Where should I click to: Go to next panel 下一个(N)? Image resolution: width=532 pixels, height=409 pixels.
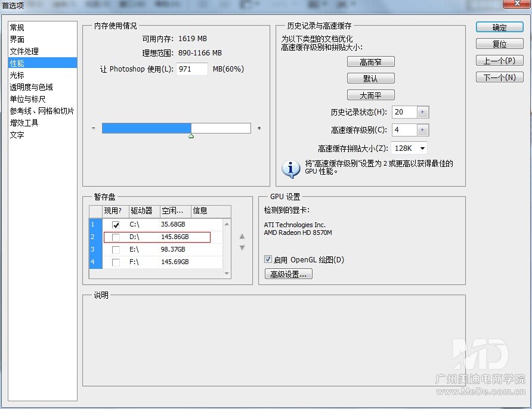499,78
